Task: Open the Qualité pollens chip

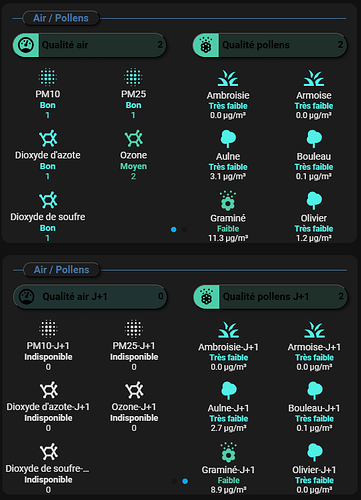Action: tap(270, 45)
